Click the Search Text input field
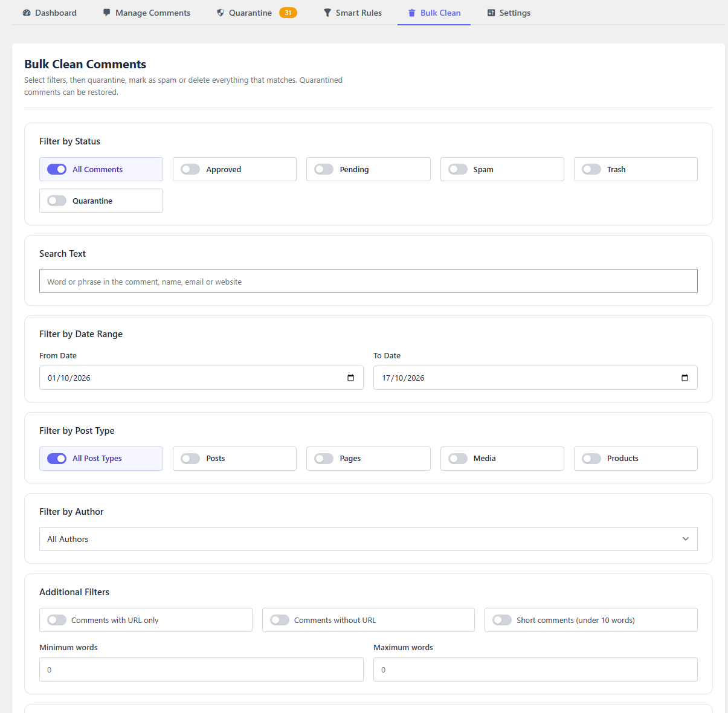The image size is (728, 713). (369, 281)
